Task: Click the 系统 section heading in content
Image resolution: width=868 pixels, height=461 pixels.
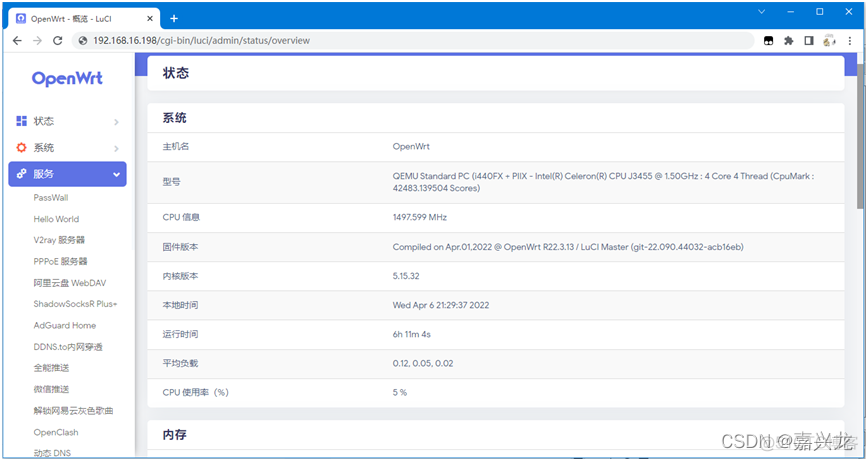Action: pos(174,118)
